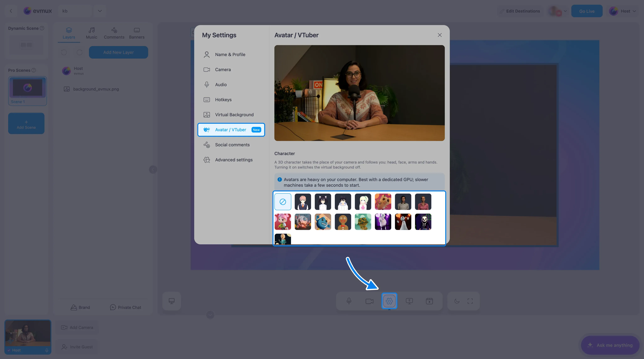Screen dimensions: 644x359
Task: Choose the skull hooded avatar
Action: tap(423, 222)
